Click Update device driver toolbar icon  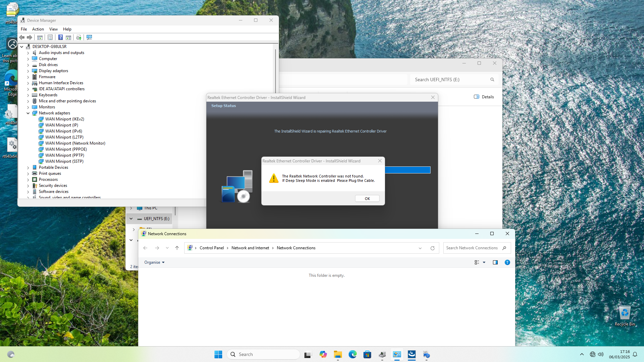click(x=79, y=37)
